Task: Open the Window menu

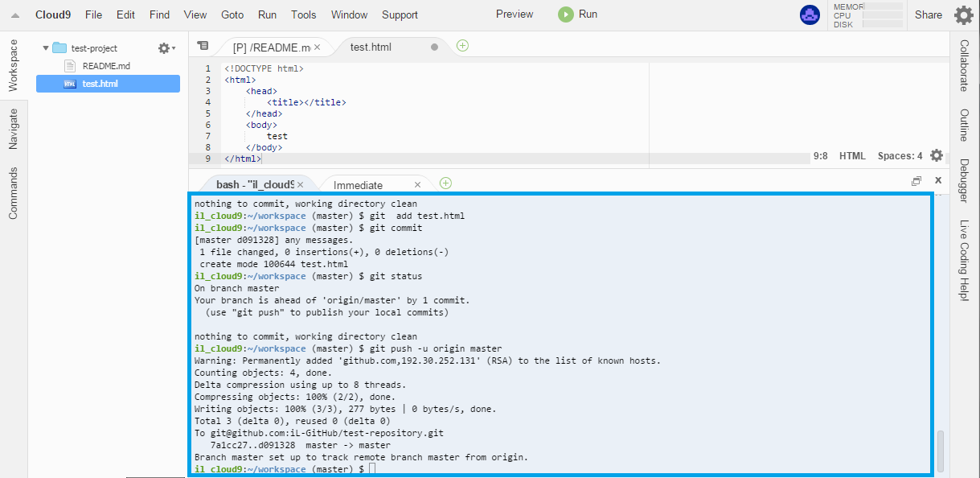Action: 350,14
